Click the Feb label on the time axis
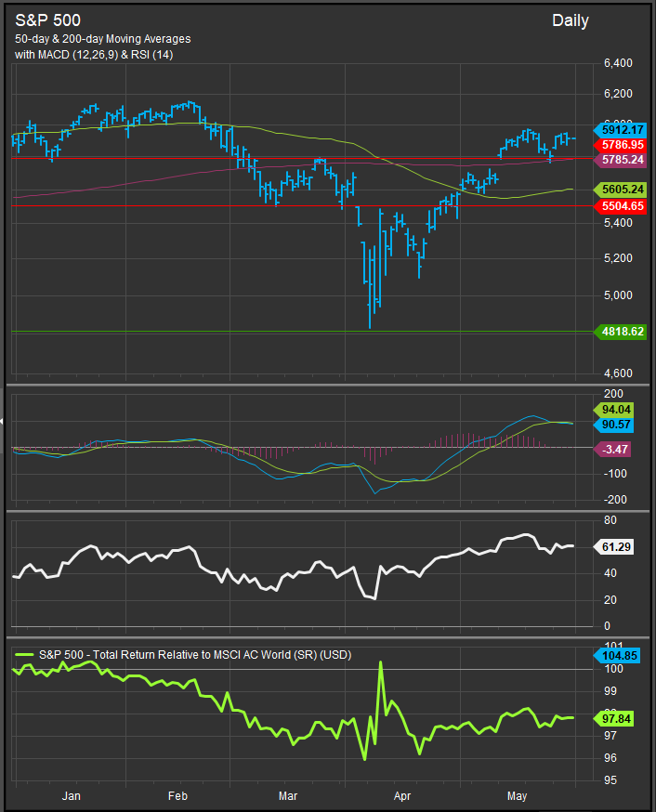This screenshot has height=812, width=656. (177, 796)
